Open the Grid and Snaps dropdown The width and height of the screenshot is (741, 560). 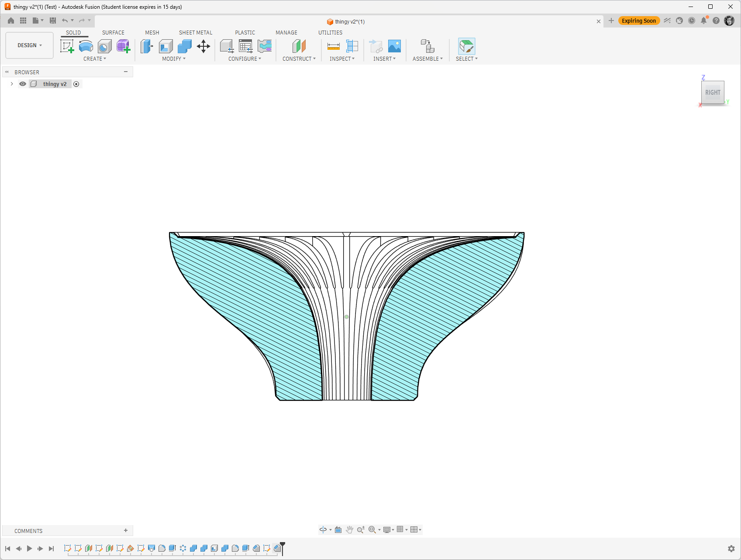tap(402, 529)
